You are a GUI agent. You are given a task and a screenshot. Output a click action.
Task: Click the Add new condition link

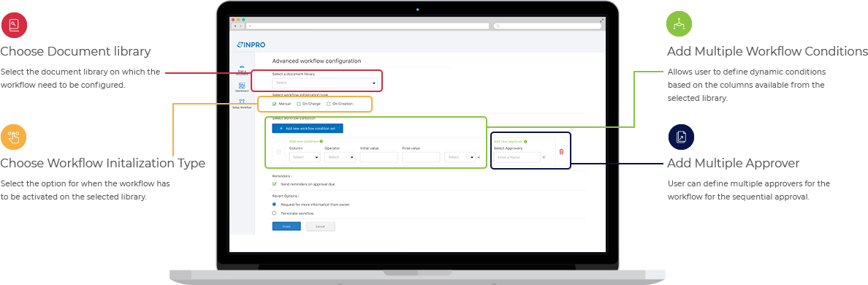click(x=304, y=142)
